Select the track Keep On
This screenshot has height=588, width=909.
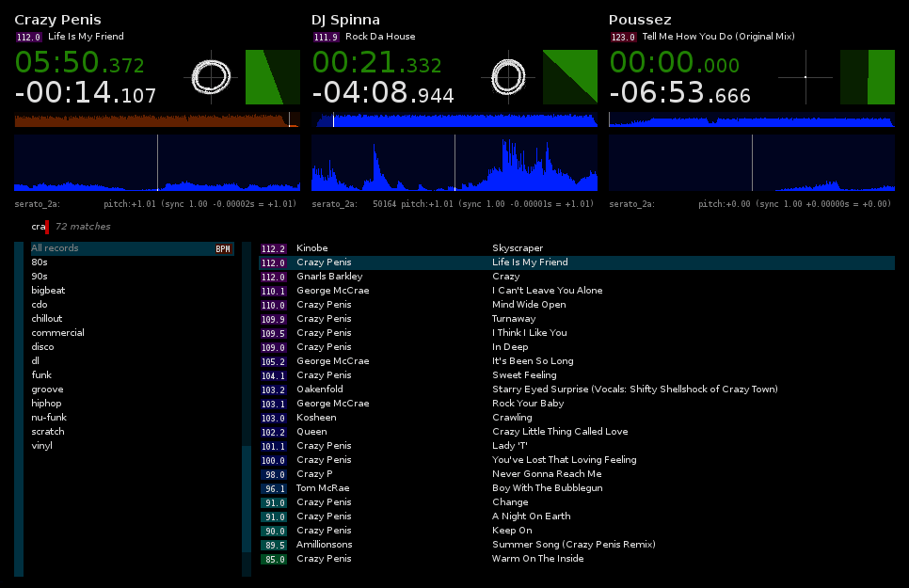tap(577, 531)
